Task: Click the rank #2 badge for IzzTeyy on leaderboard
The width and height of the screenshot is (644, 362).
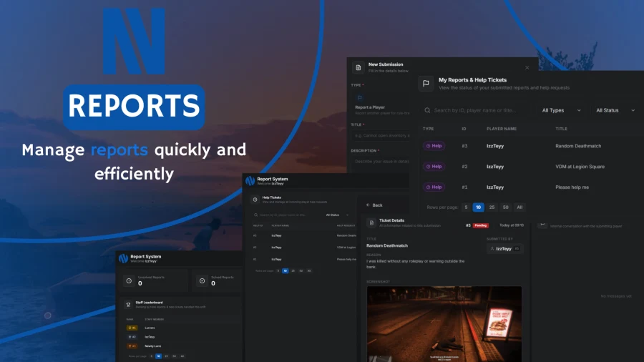Action: point(132,337)
